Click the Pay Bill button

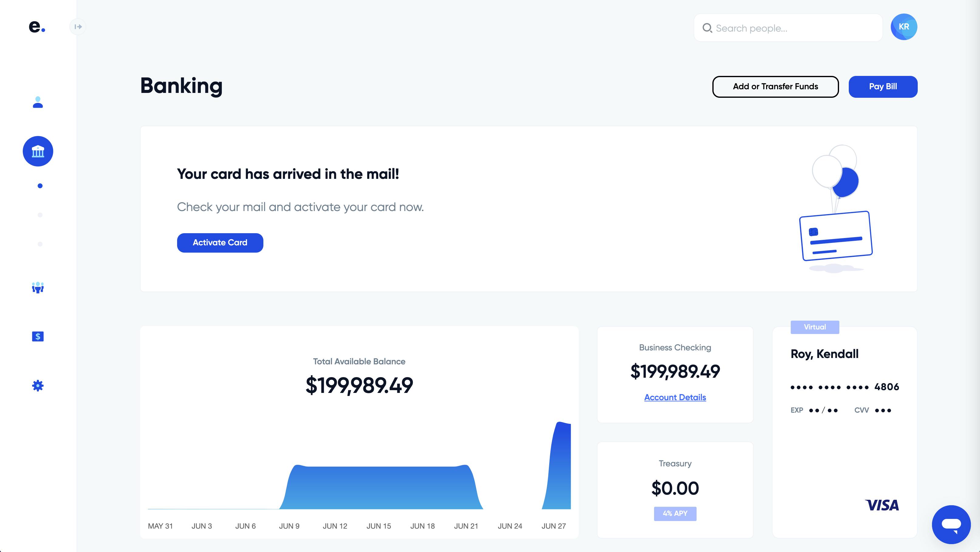[882, 87]
